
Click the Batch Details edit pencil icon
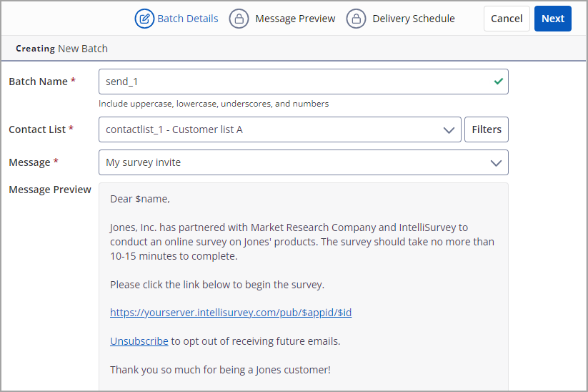144,19
